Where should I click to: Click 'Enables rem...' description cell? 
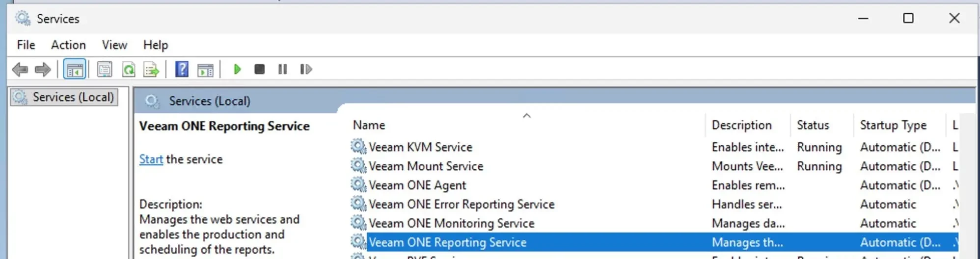pyautogui.click(x=748, y=185)
